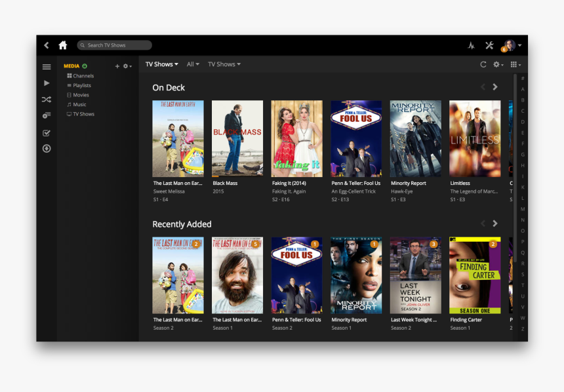Image resolution: width=564 pixels, height=392 pixels.
Task: Click 'An Egg-Cellent Trick' episode title
Action: 353,191
